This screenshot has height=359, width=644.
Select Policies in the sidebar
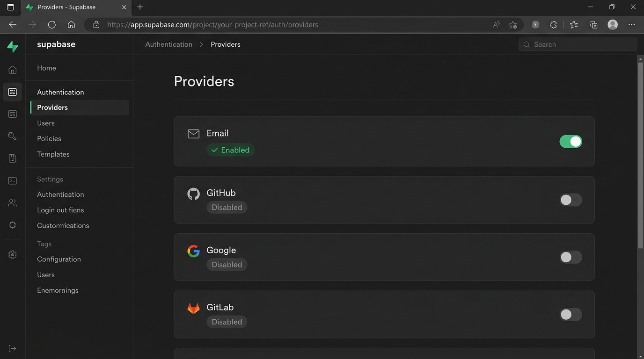tap(49, 138)
